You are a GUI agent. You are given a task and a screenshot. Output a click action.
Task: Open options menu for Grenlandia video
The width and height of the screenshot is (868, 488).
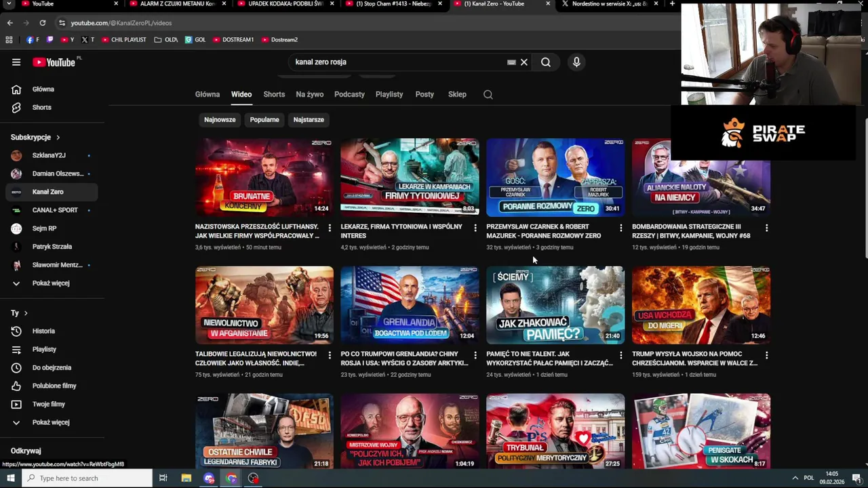[x=475, y=355]
